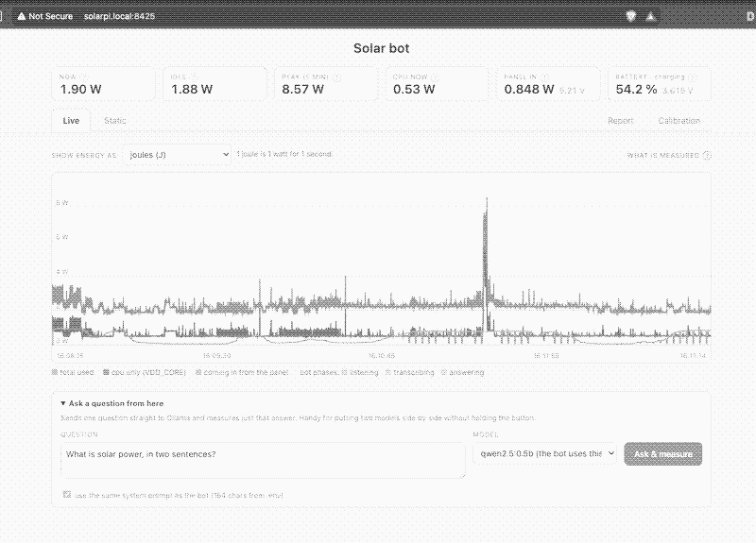The image size is (756, 543).
Task: Click the Not Secure warning icon
Action: click(x=21, y=16)
